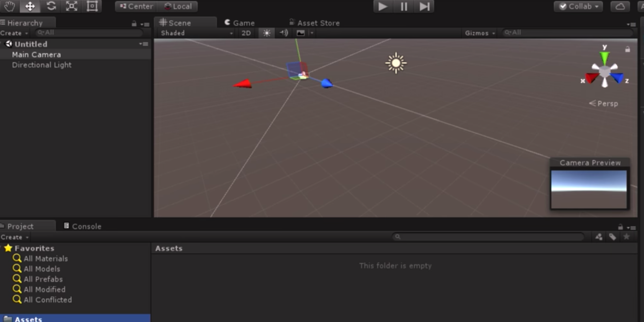Select the Rect Transform tool
The height and width of the screenshot is (322, 644).
92,6
